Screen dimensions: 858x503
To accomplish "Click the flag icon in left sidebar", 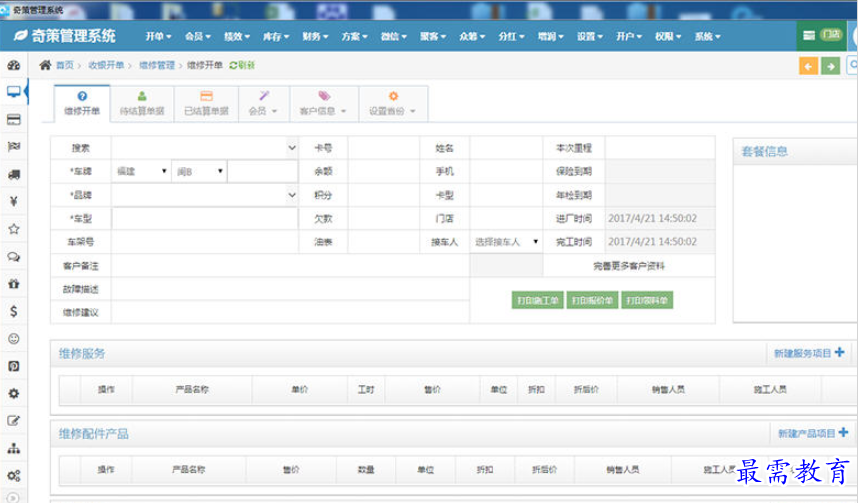I will [x=14, y=147].
